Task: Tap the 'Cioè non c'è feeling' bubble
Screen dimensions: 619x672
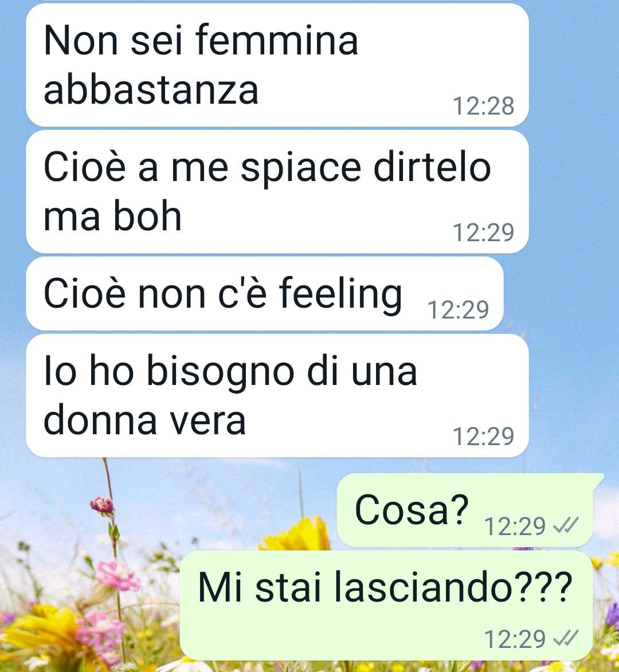Action: click(x=264, y=294)
